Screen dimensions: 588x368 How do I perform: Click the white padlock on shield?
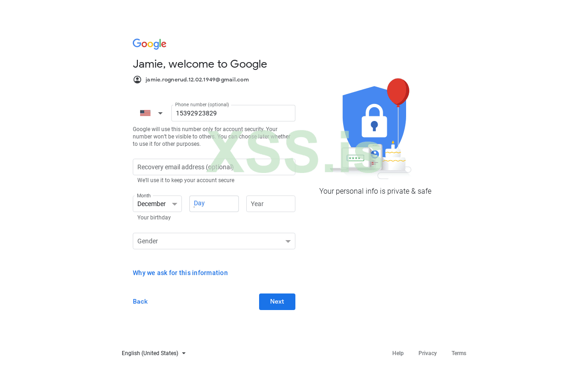click(374, 121)
